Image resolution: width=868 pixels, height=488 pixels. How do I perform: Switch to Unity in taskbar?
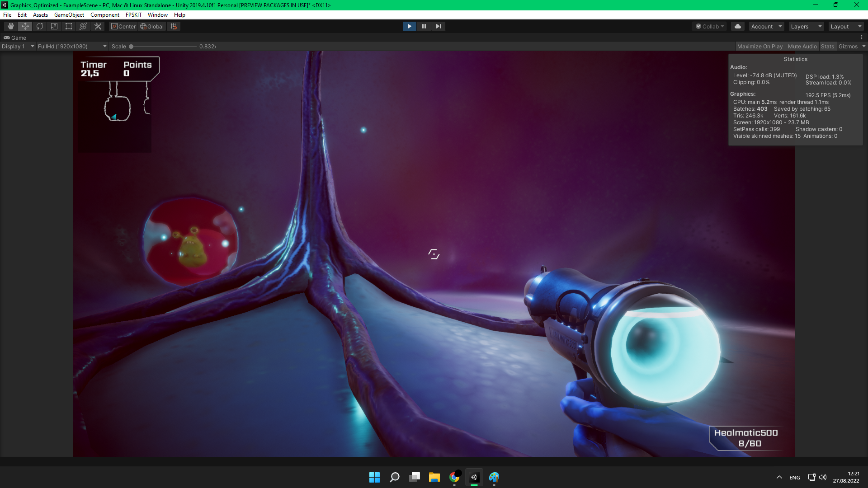pyautogui.click(x=474, y=477)
